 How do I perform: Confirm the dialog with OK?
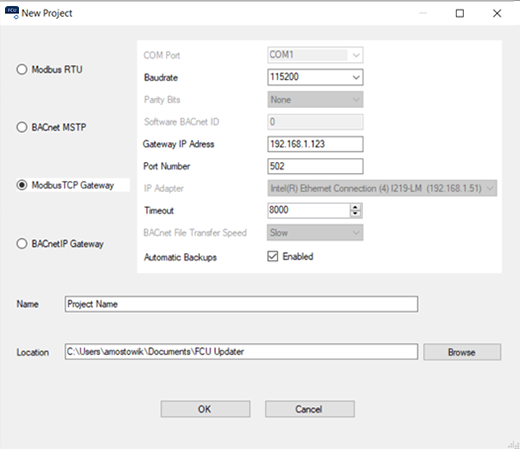(205, 409)
